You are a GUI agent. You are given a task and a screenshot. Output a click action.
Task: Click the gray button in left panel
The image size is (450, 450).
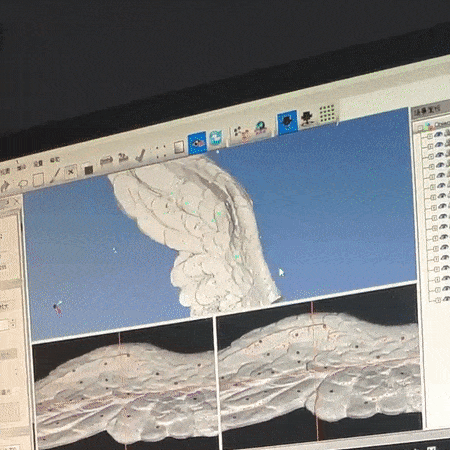point(8,354)
